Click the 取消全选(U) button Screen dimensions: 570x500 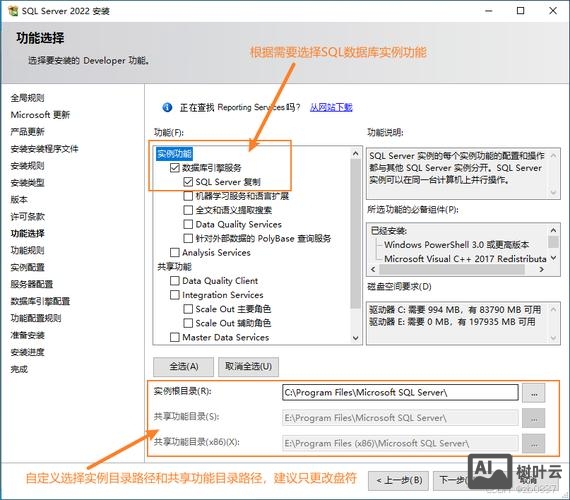(249, 367)
